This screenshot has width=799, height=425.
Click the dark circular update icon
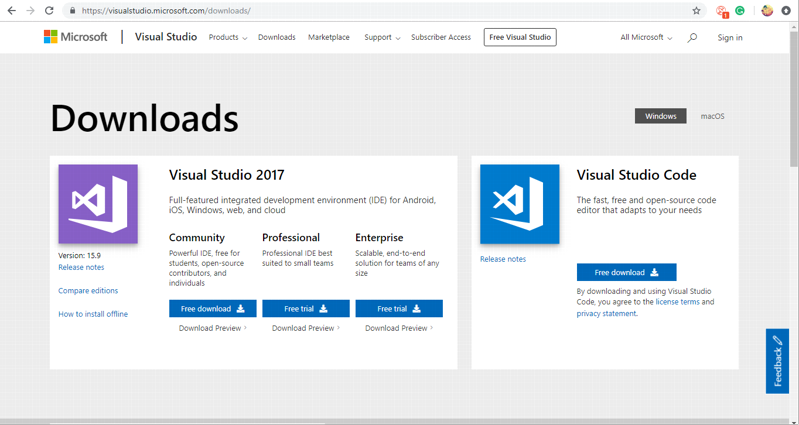786,10
